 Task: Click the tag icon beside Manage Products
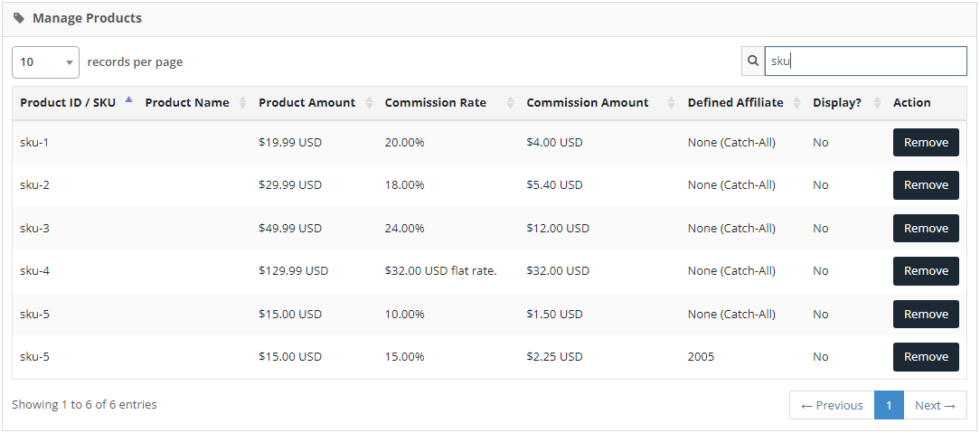pyautogui.click(x=19, y=18)
